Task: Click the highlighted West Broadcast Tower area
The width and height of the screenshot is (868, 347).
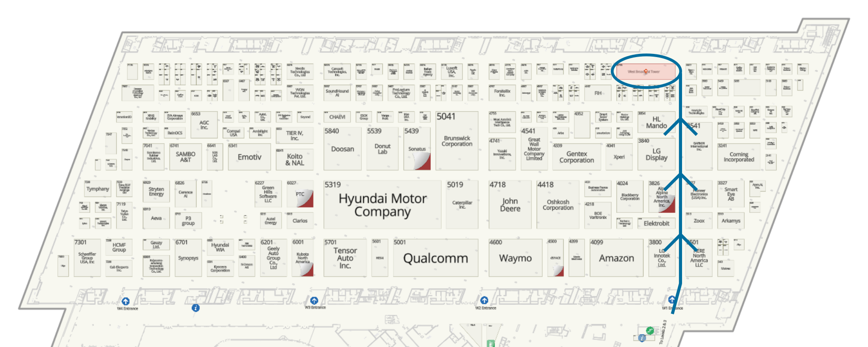Action: (646, 72)
